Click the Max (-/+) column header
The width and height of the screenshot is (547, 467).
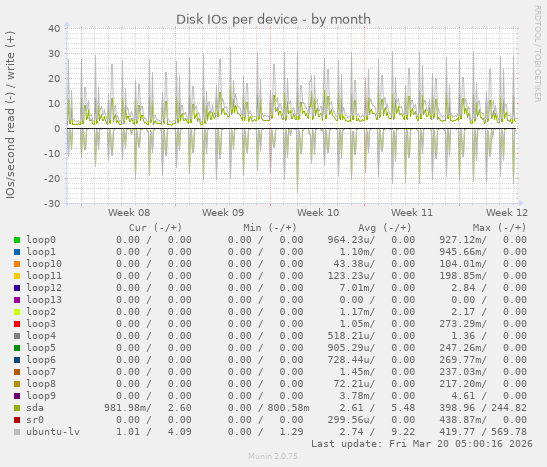pyautogui.click(x=499, y=228)
